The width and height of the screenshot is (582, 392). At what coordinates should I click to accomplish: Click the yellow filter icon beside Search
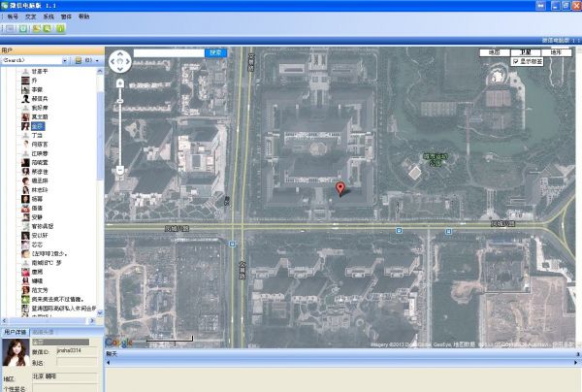[79, 60]
